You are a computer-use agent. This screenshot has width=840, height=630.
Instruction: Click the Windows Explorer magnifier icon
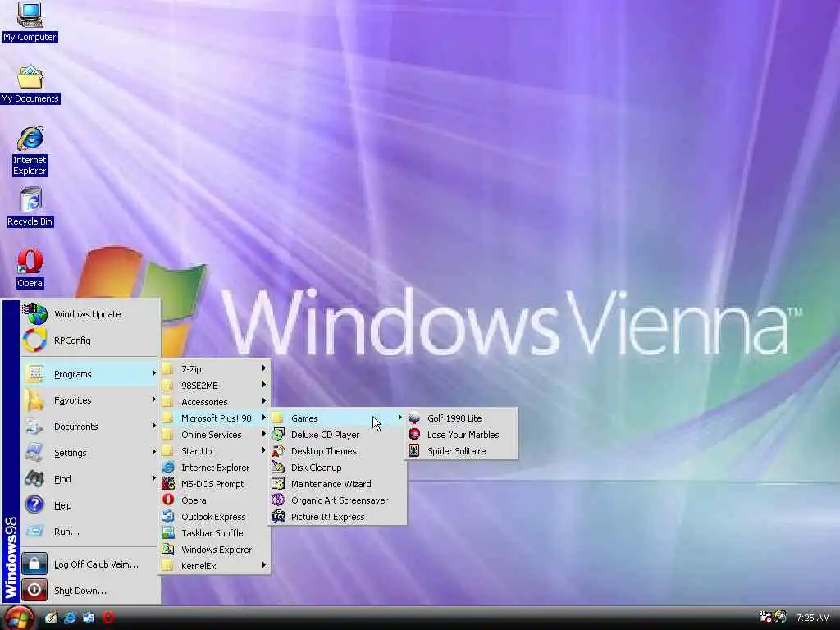[x=168, y=549]
